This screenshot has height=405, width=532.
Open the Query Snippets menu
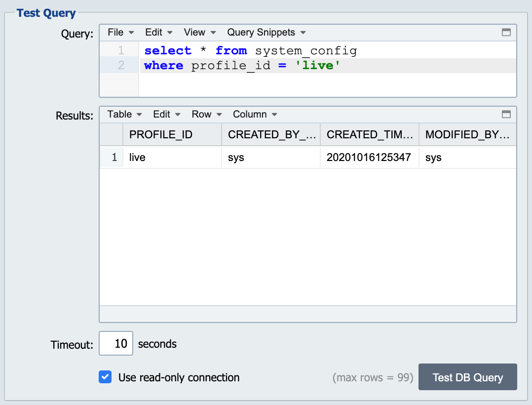(x=266, y=32)
